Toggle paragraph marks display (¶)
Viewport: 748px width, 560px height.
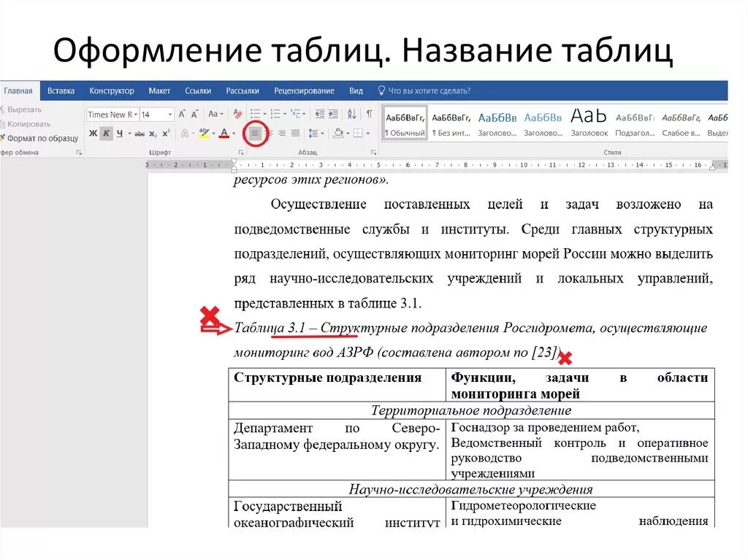369,114
